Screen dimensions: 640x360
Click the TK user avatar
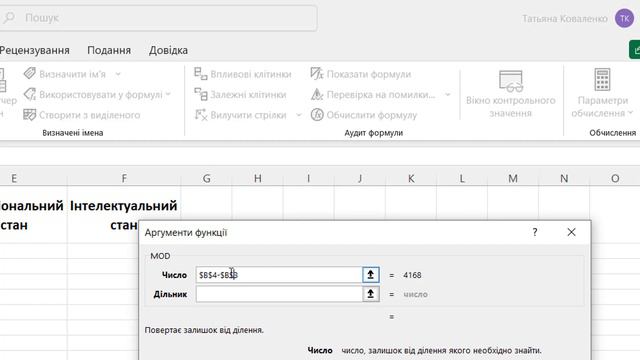[x=624, y=18]
